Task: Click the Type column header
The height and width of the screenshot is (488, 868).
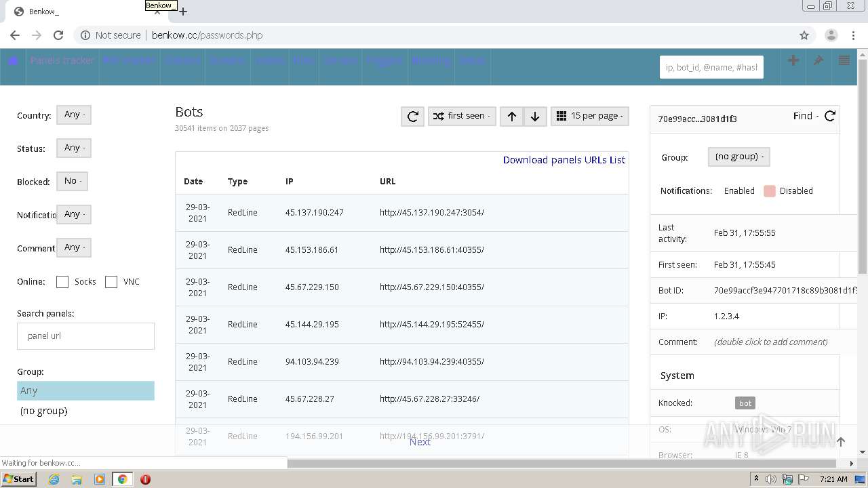Action: coord(237,181)
